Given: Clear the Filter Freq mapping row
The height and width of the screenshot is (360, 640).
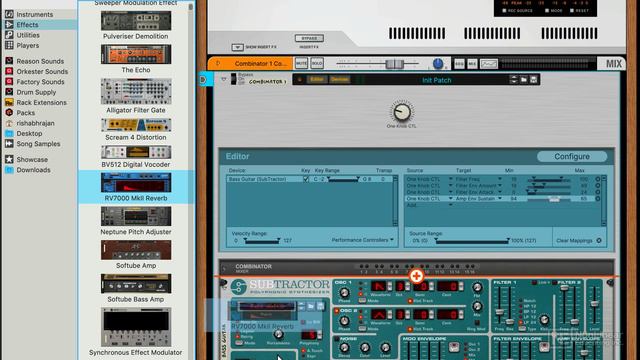Looking at the screenshot, I should [598, 179].
